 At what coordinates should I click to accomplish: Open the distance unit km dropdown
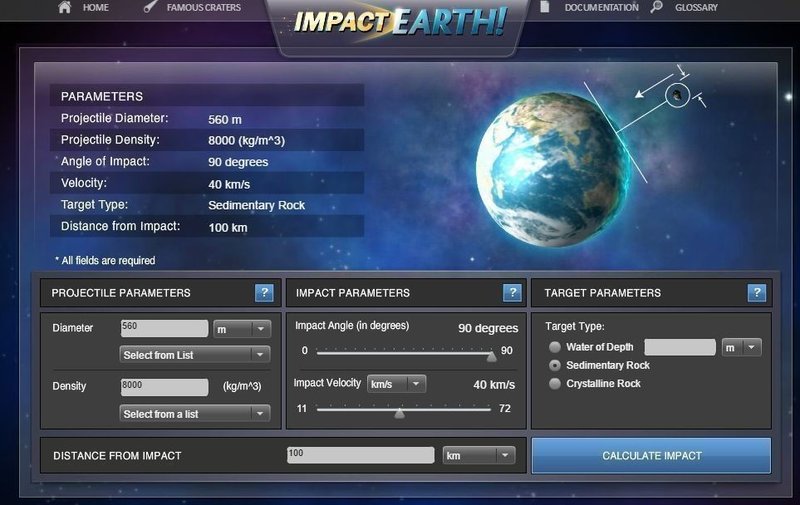[x=479, y=455]
